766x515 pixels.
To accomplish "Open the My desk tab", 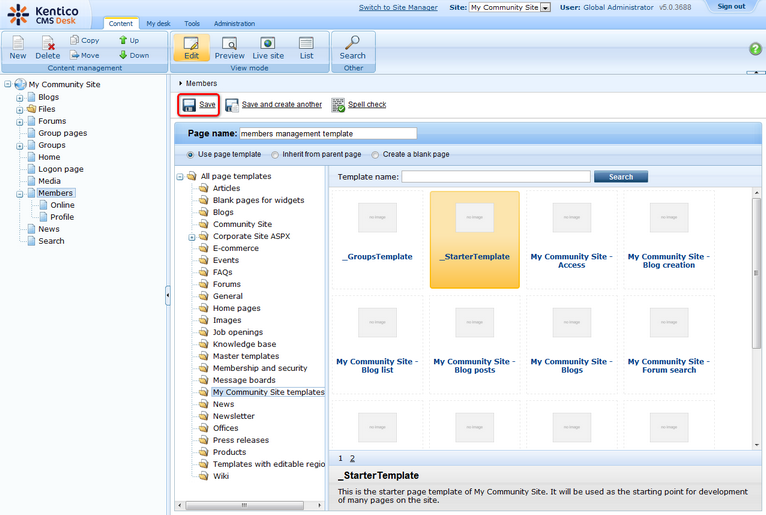I will pyautogui.click(x=158, y=23).
